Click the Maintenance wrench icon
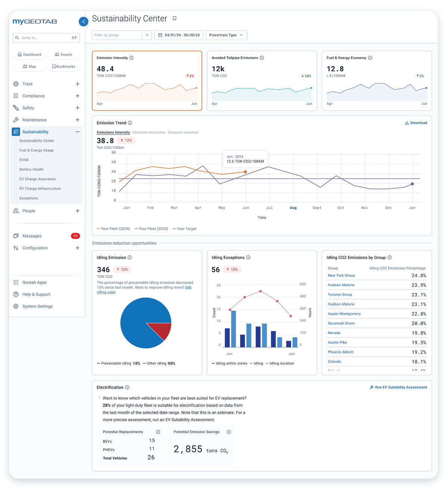This screenshot has width=448, height=491. point(16,120)
